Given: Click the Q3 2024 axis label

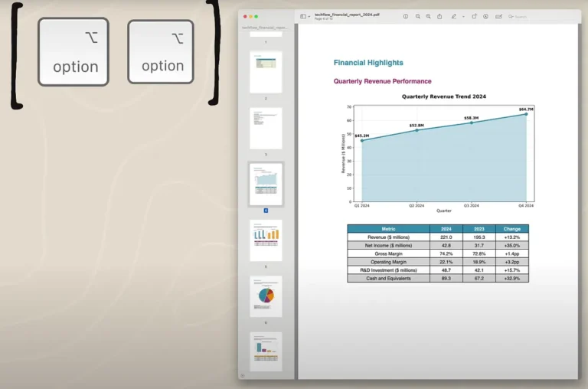Looking at the screenshot, I should pyautogui.click(x=472, y=205).
